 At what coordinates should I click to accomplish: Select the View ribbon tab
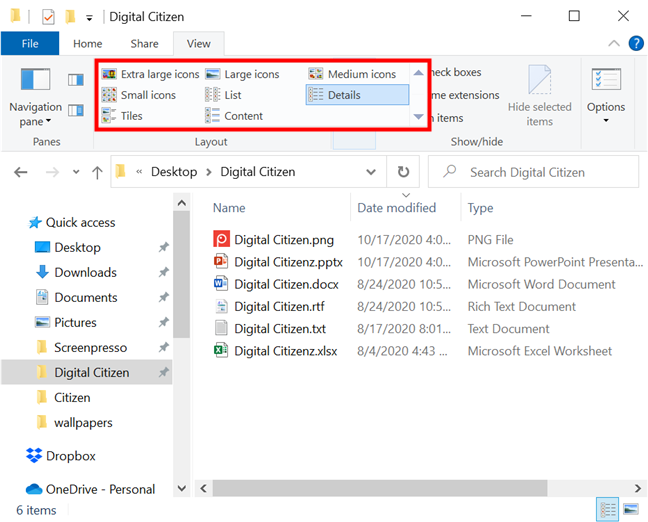coord(199,43)
